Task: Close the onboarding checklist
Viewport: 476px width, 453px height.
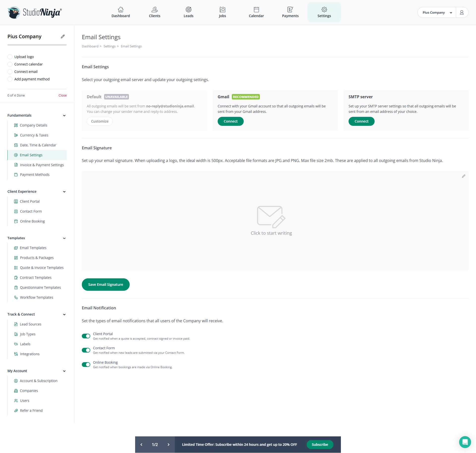Action: (62, 95)
